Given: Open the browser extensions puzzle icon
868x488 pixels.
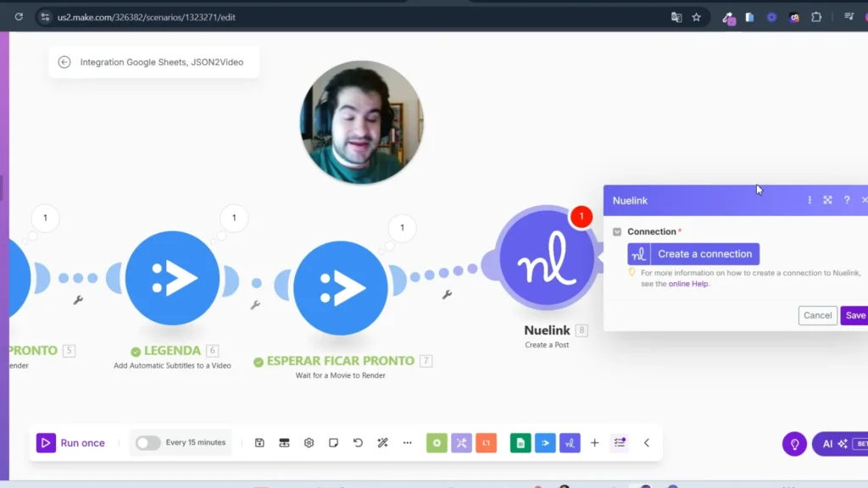Looking at the screenshot, I should click(x=816, y=17).
